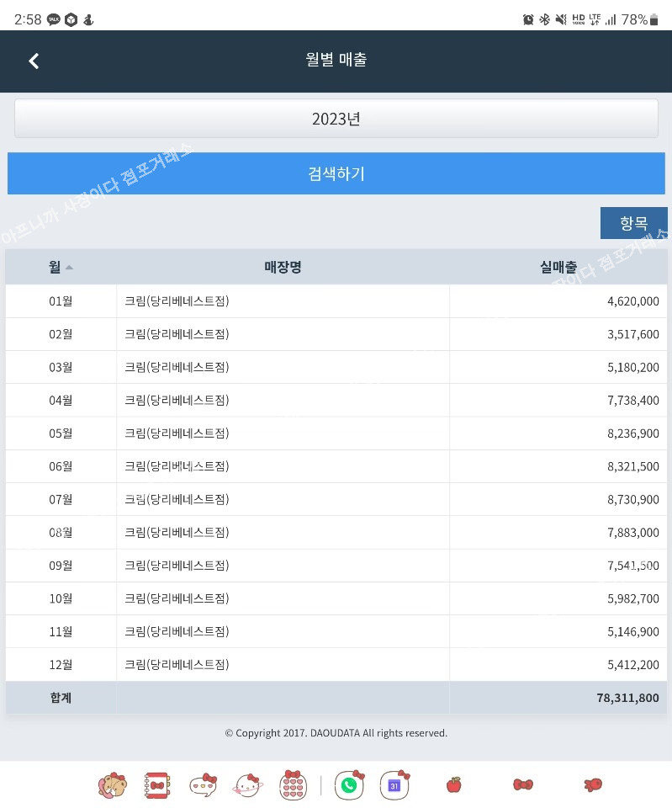This screenshot has height=808, width=672.
Task: Open the speech-bubble messages dock icon
Action: pyautogui.click(x=203, y=784)
